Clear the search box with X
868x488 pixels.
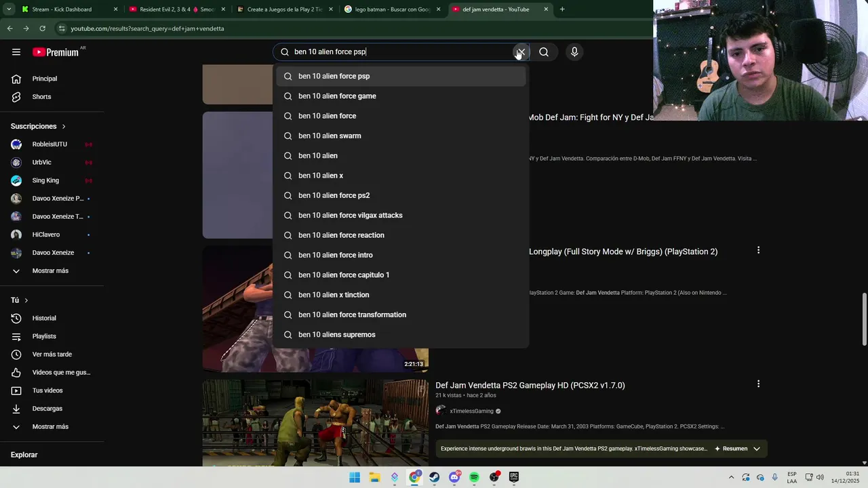pos(520,52)
